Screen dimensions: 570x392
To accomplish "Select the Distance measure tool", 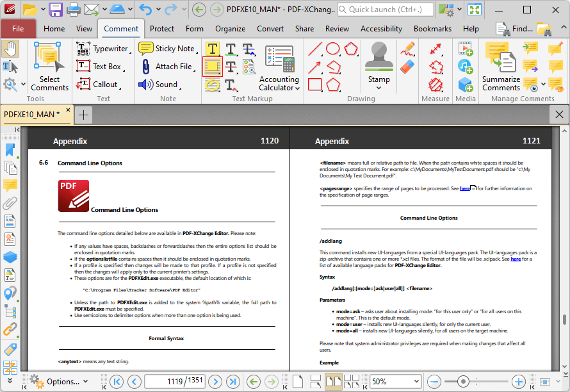I will tap(436, 49).
